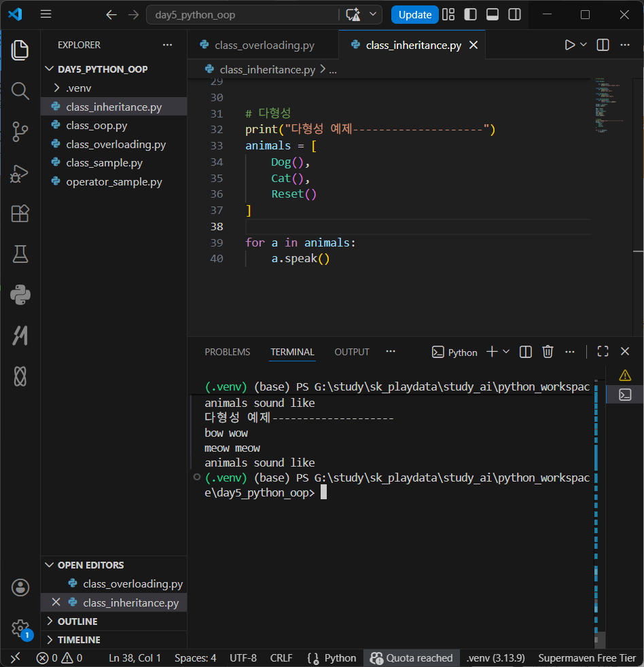644x667 pixels.
Task: Toggle the bottom panel visibility
Action: [x=493, y=15]
